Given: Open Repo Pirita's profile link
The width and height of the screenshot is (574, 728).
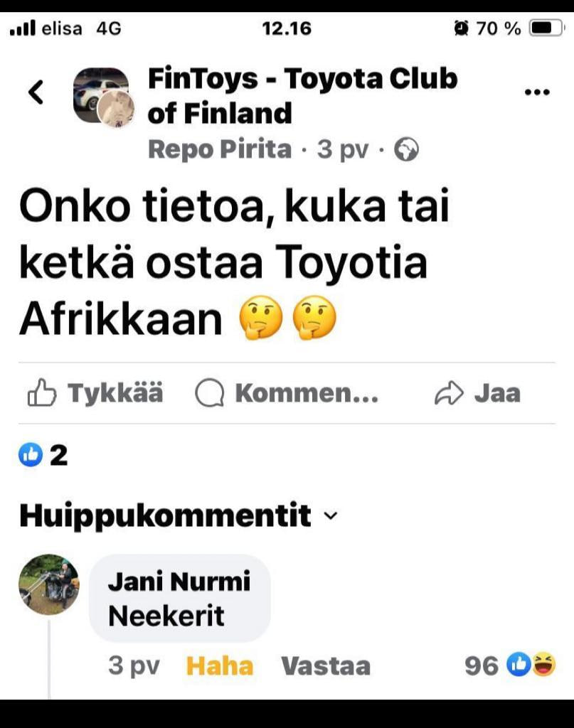Looking at the screenshot, I should point(220,149).
